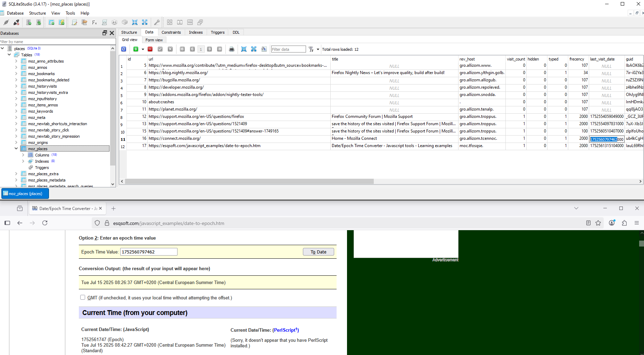Viewport: 644px width, 355px height.
Task: Rollback changes with the X icon
Action: (170, 49)
